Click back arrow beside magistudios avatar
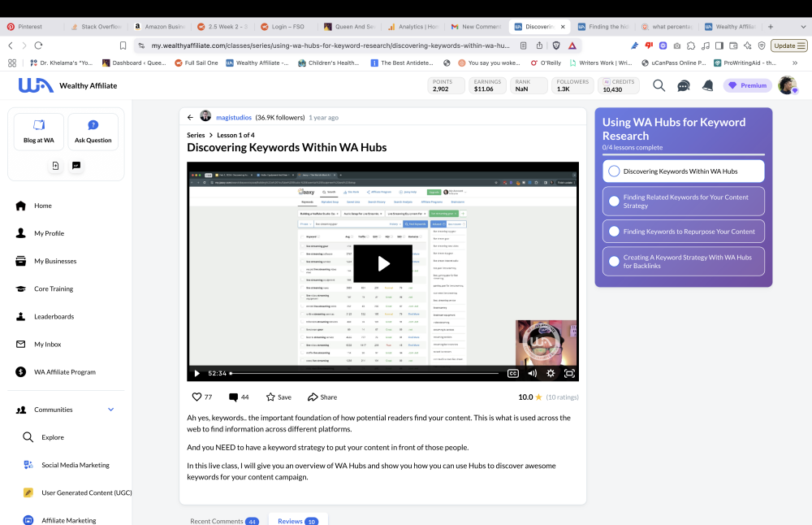The width and height of the screenshot is (812, 525). click(190, 118)
